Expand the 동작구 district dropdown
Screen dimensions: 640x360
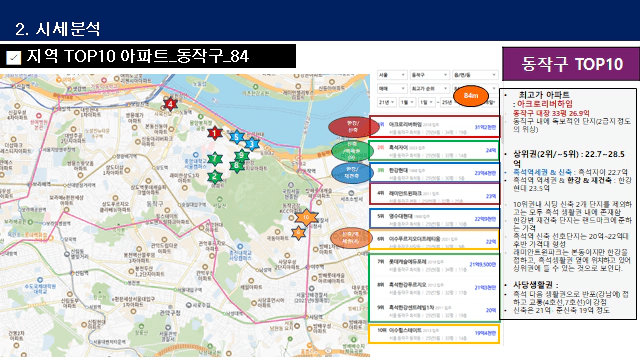(429, 75)
